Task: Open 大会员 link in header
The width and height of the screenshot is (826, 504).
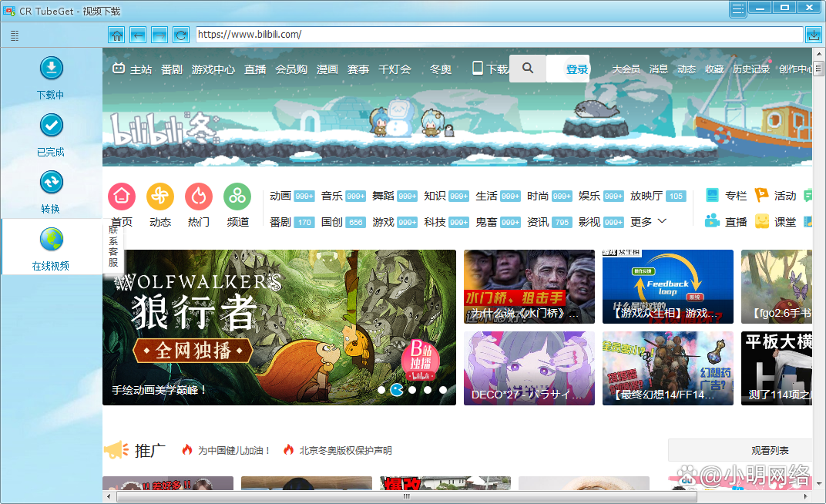Action: click(x=626, y=69)
